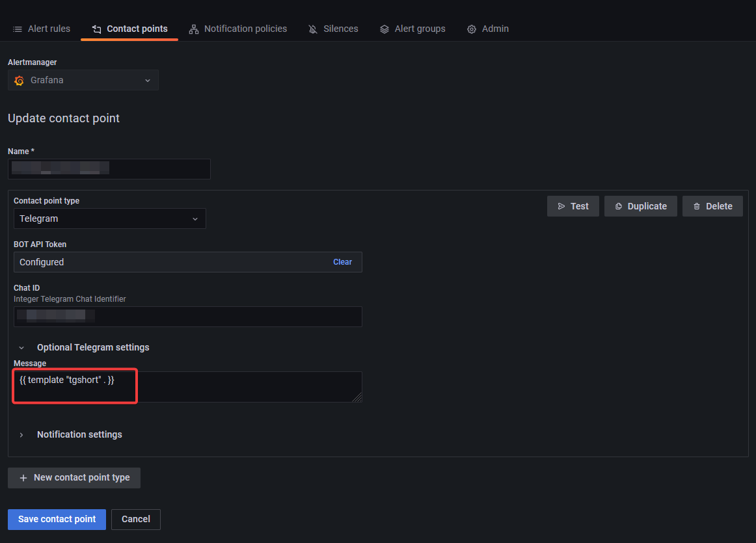The height and width of the screenshot is (543, 756).
Task: Click the Alert rules list icon
Action: tap(19, 29)
